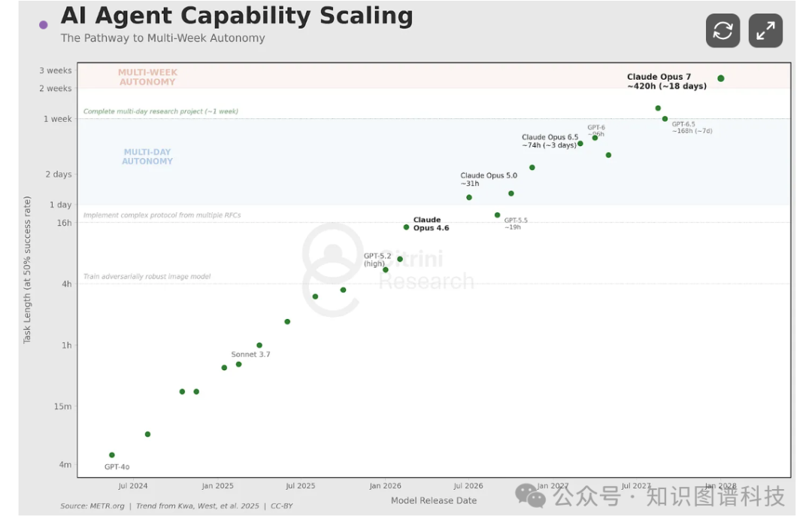The height and width of the screenshot is (529, 812).
Task: Click 'Implement complex protocol from multiple RFCs' annotation
Action: pos(162,215)
